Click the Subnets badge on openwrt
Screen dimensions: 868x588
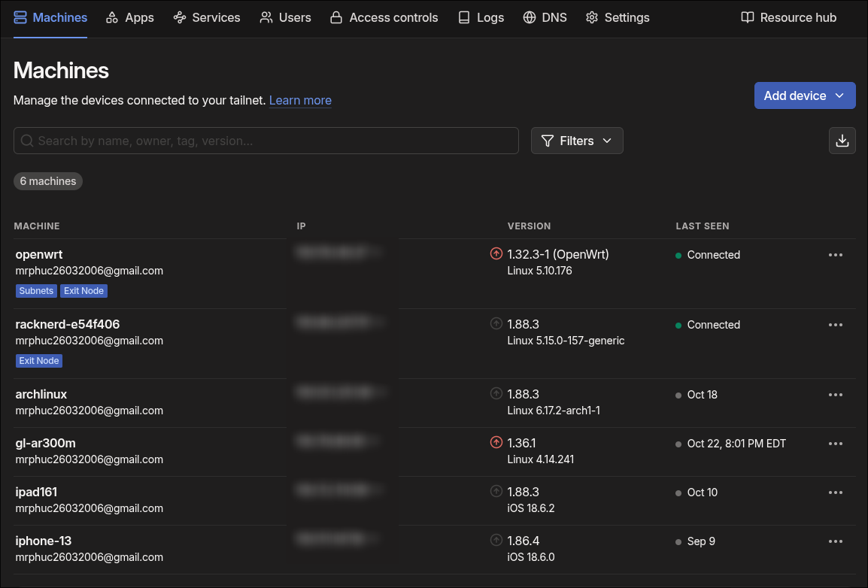click(x=36, y=291)
